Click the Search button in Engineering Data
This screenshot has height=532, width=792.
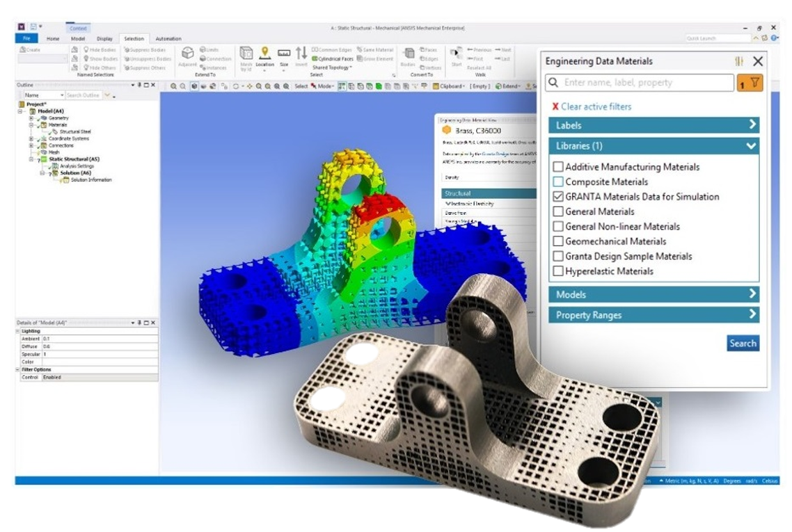tap(743, 344)
